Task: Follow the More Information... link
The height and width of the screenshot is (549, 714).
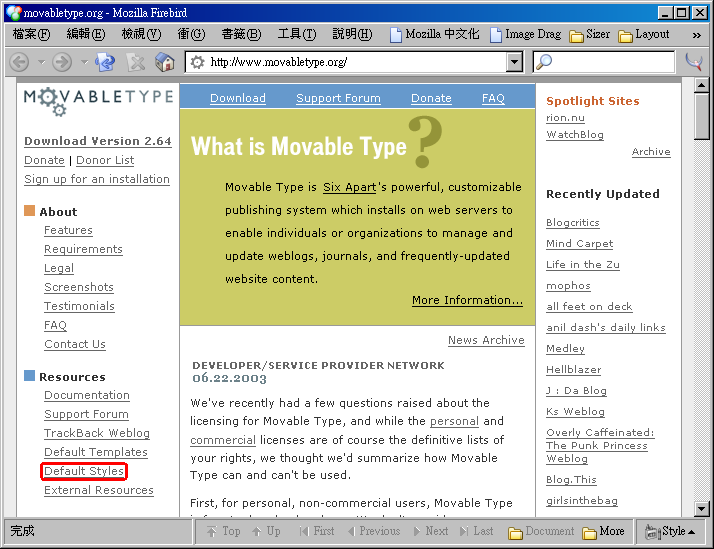Action: coord(467,300)
